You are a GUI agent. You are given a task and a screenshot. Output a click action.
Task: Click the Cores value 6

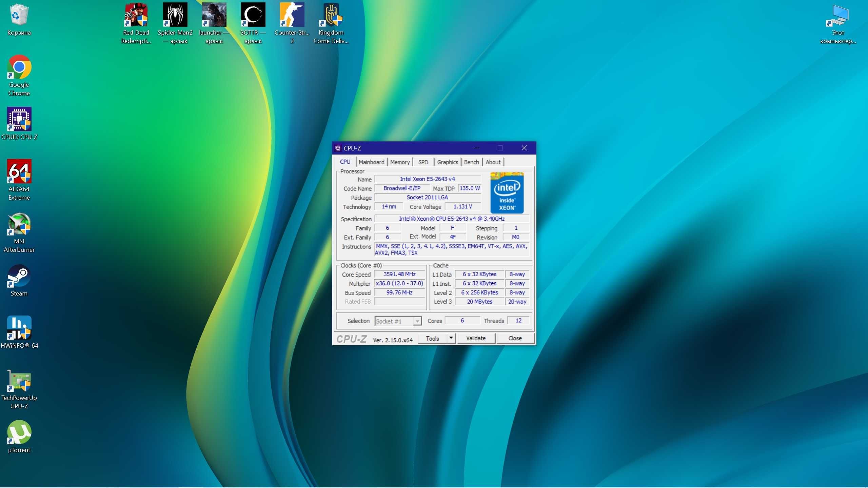(462, 321)
